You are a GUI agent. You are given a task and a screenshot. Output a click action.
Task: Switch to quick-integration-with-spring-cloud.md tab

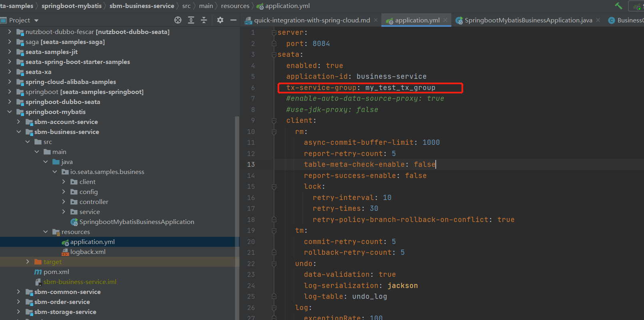point(312,20)
